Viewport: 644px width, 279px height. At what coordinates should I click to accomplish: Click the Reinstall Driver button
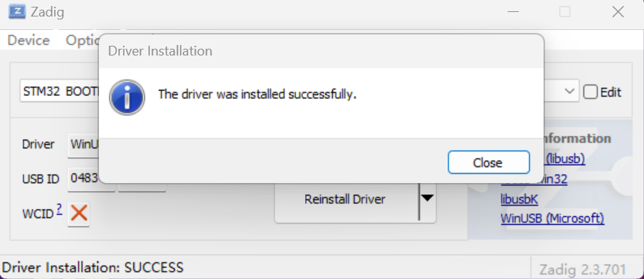click(x=346, y=199)
